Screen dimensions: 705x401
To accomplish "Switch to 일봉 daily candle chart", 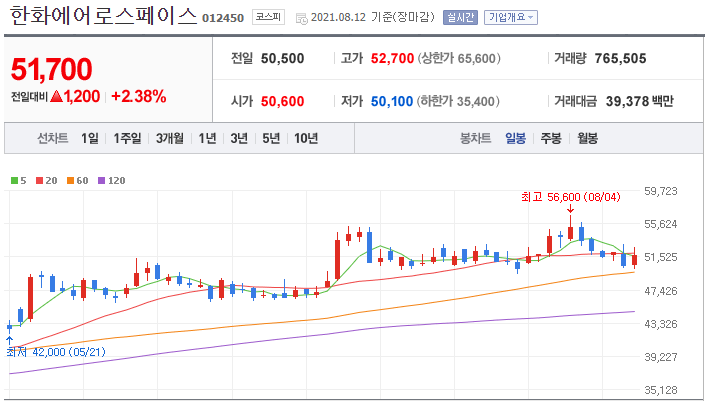I will pos(515,138).
